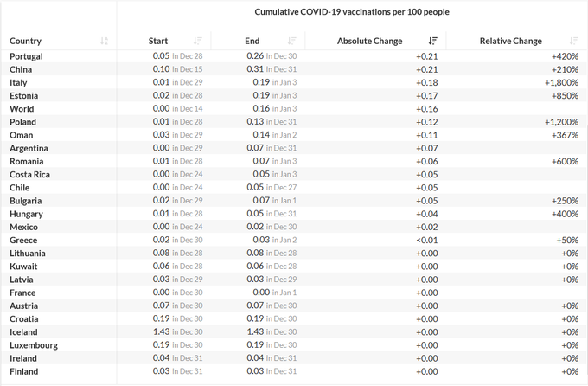This screenshot has width=588, height=386.
Task: Select the Latvia row name
Action: pos(22,280)
